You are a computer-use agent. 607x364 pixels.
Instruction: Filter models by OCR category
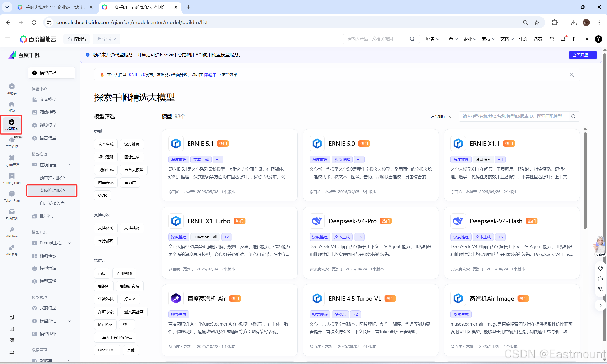102,195
